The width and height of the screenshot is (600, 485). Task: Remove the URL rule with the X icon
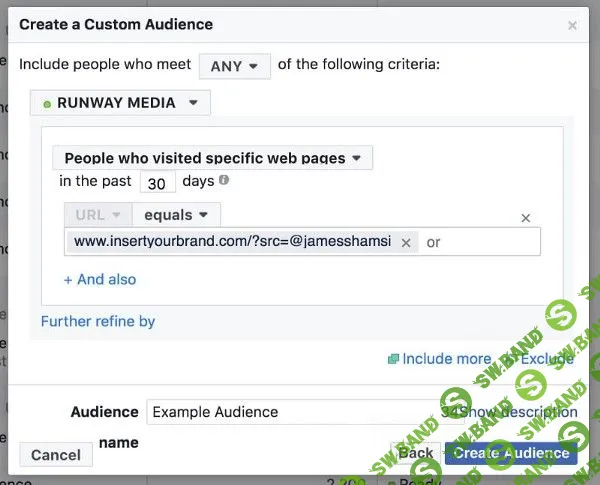pos(526,218)
